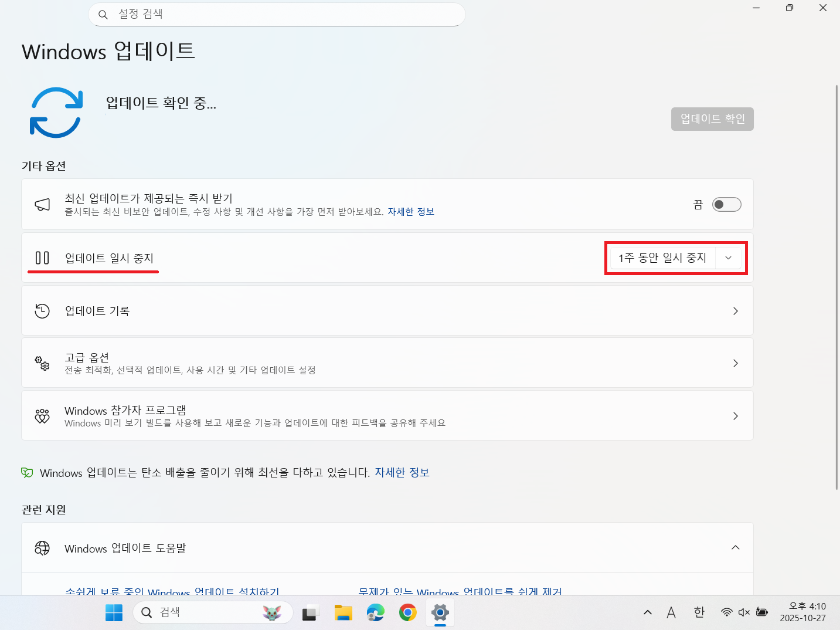Open the 1주 동안 일시 중지 dropdown arrow
This screenshot has height=630, width=840.
pos(729,258)
